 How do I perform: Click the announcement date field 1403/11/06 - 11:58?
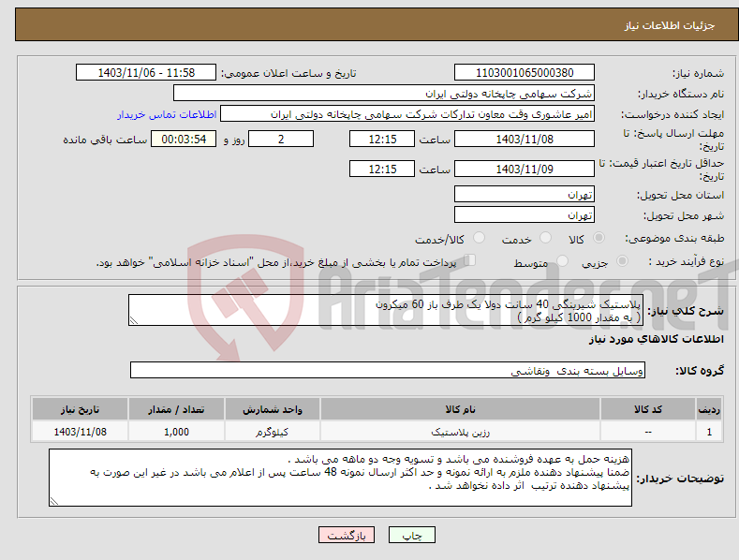point(145,73)
